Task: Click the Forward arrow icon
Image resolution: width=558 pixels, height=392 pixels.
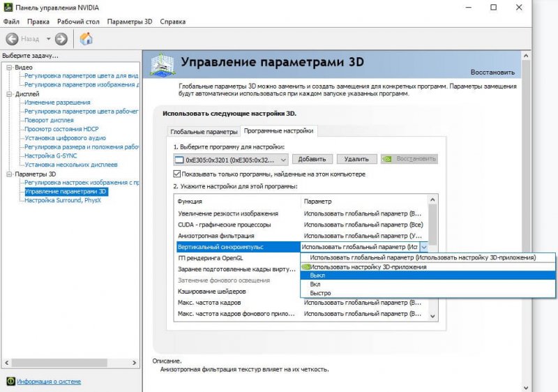Action: 61,39
